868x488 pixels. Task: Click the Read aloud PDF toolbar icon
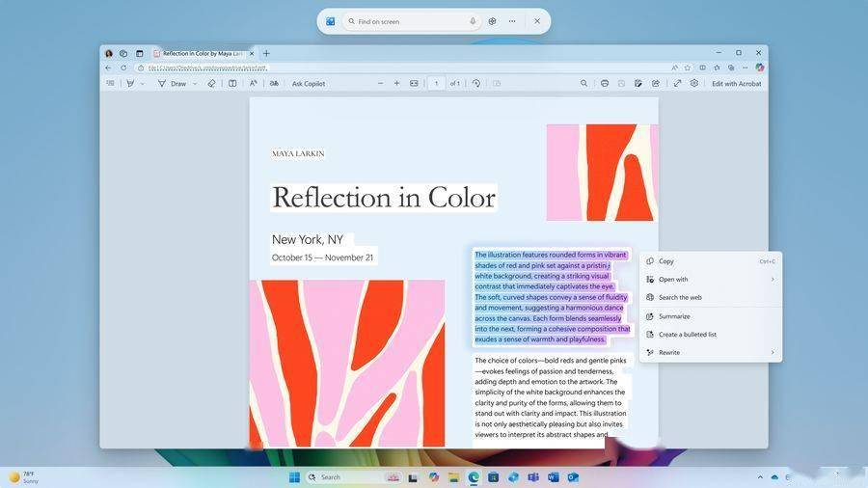(253, 84)
